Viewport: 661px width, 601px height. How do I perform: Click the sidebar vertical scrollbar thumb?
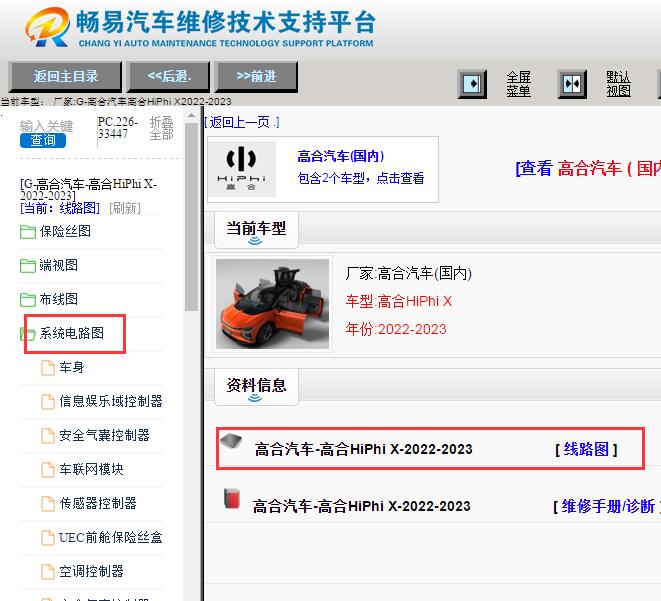(x=191, y=217)
